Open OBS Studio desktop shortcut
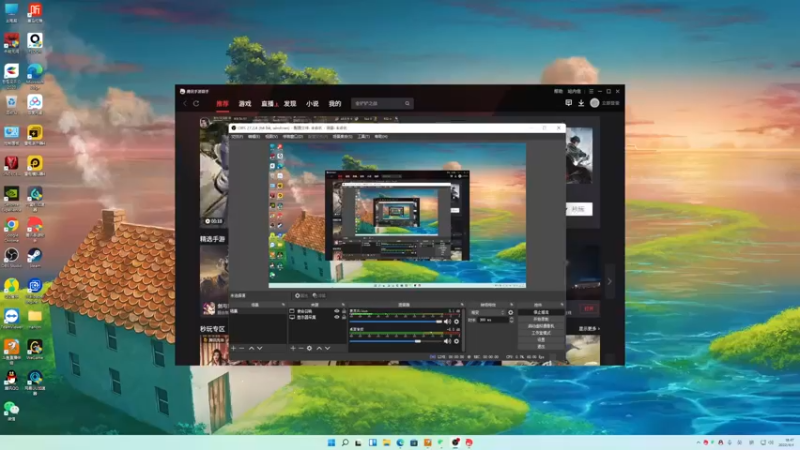Screen dimensions: 800x450 (11, 257)
